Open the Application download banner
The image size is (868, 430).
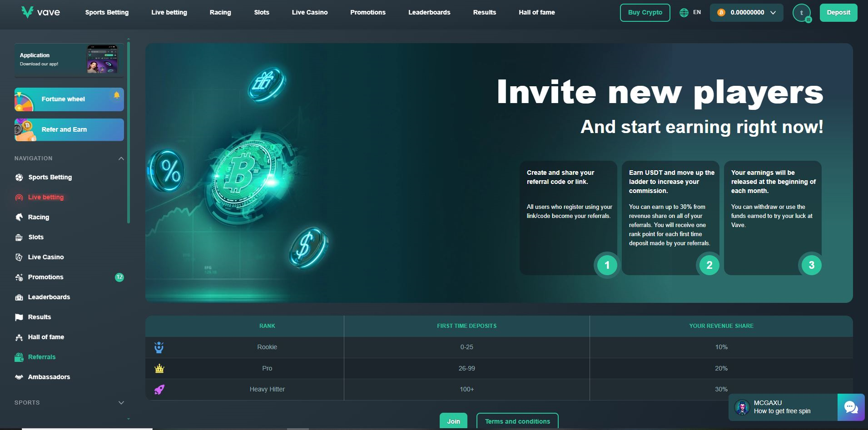(x=69, y=59)
